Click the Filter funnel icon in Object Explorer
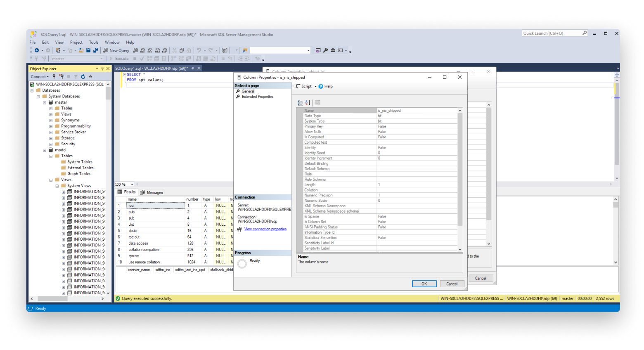Image resolution: width=644 pixels, height=350 pixels. 76,76
